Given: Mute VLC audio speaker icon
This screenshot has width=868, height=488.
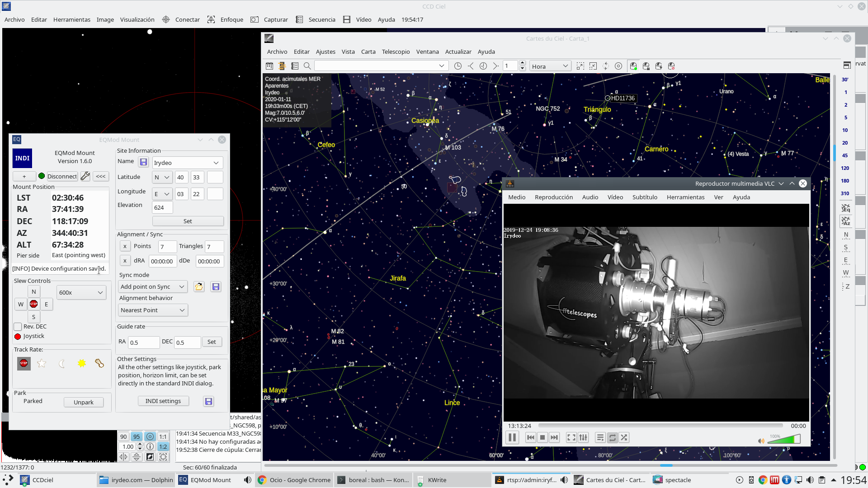Looking at the screenshot, I should (x=761, y=441).
